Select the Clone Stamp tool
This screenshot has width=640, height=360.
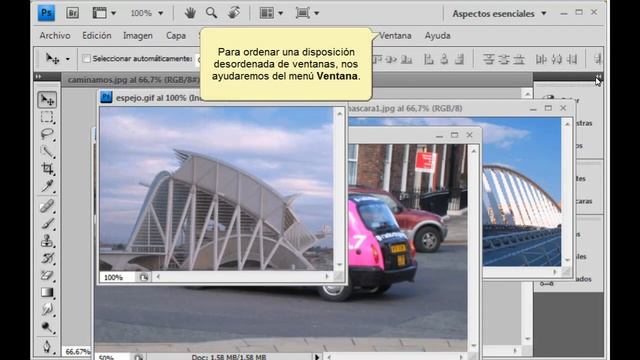tap(47, 241)
